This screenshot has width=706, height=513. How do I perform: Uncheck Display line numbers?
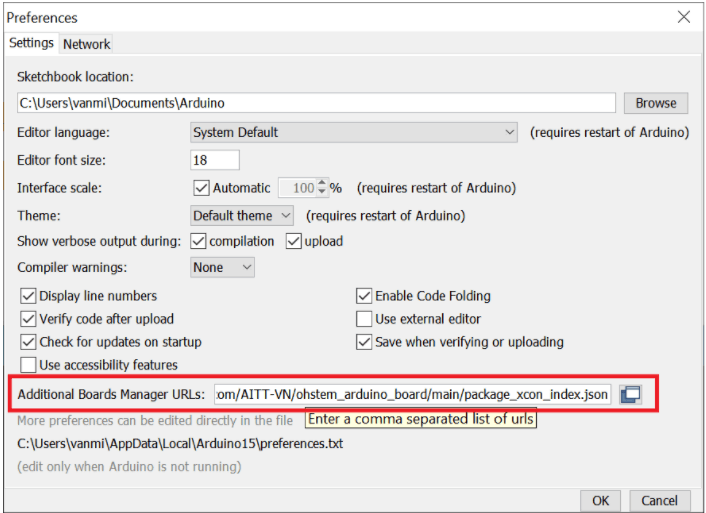(28, 296)
